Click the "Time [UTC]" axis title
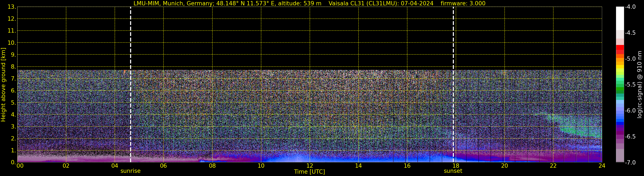644x176 pixels. tap(310, 172)
